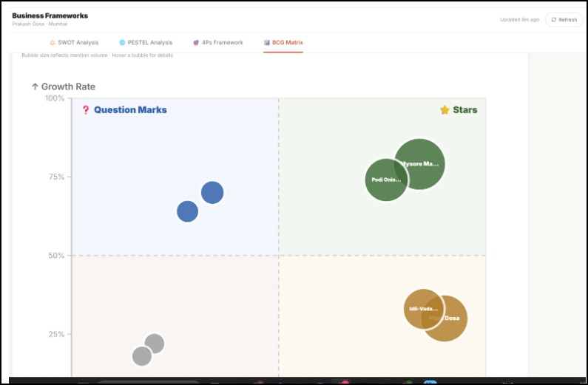Screen dimensions: 588x385
Task: Click the 50% axis value
Action: (x=56, y=256)
